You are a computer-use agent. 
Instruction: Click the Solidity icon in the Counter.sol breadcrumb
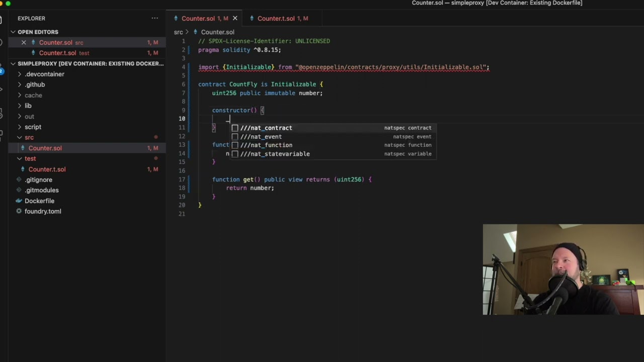pos(196,32)
